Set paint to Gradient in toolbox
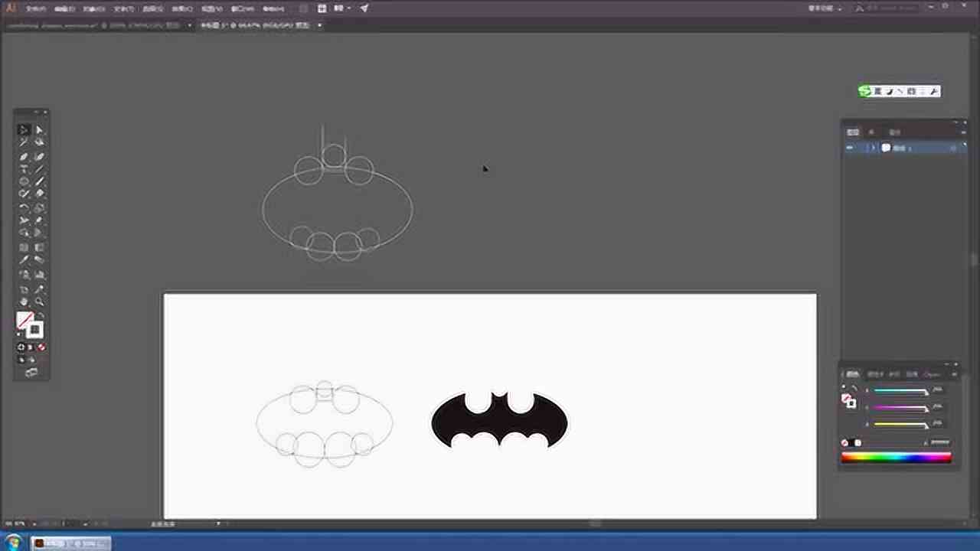Viewport: 980px width, 551px height. (x=31, y=347)
